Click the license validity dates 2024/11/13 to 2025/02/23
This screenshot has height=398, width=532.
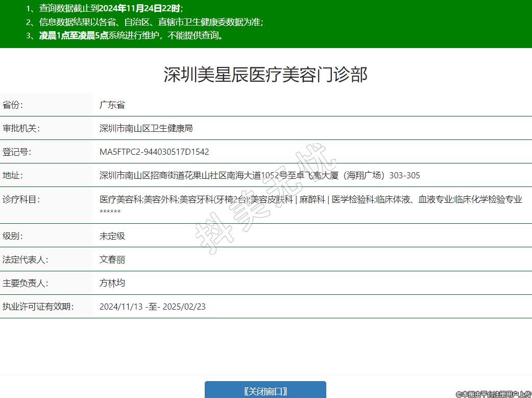click(153, 307)
